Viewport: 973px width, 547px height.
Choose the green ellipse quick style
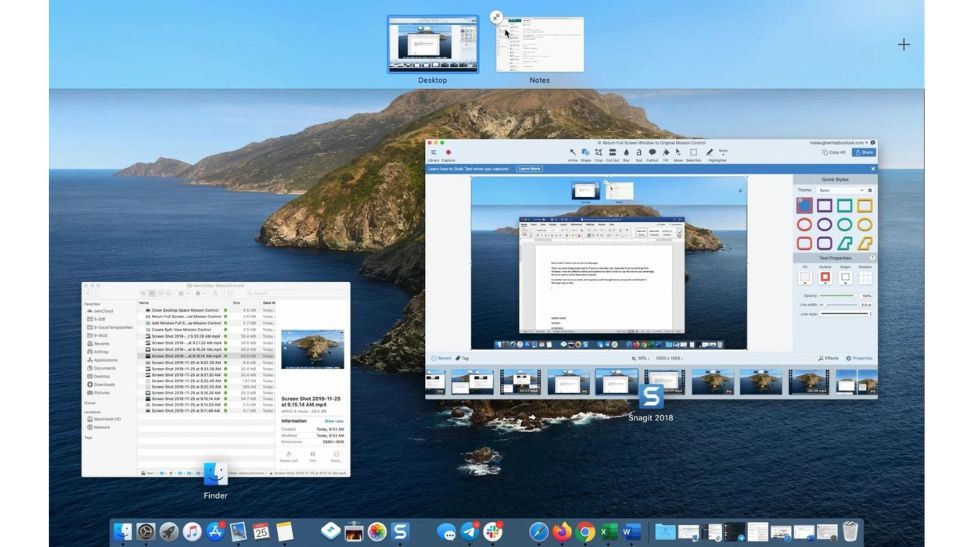point(845,224)
